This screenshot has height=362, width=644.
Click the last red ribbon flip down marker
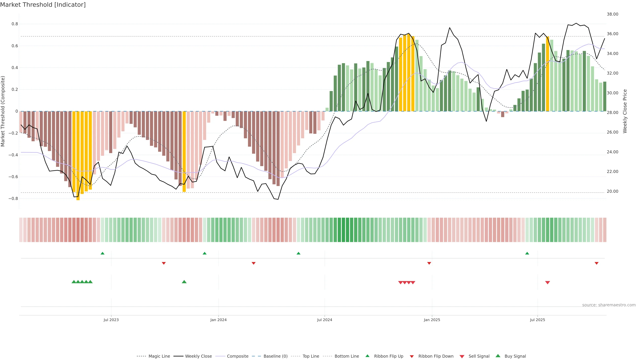pos(596,263)
